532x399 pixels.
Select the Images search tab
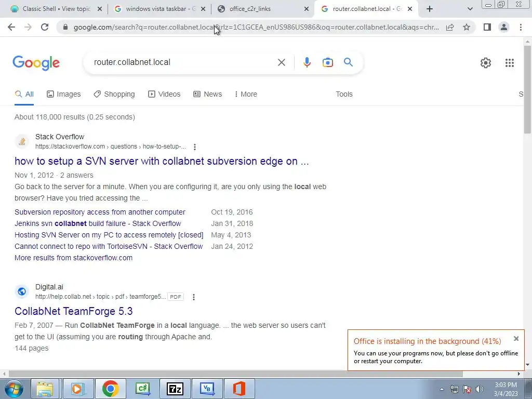point(64,94)
